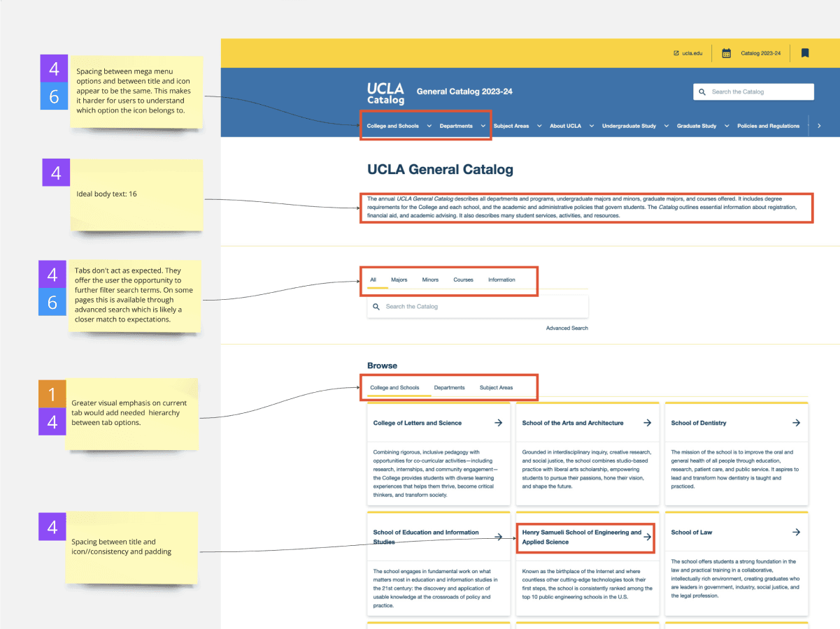Select the Minors search tab
840x629 pixels.
coord(430,280)
